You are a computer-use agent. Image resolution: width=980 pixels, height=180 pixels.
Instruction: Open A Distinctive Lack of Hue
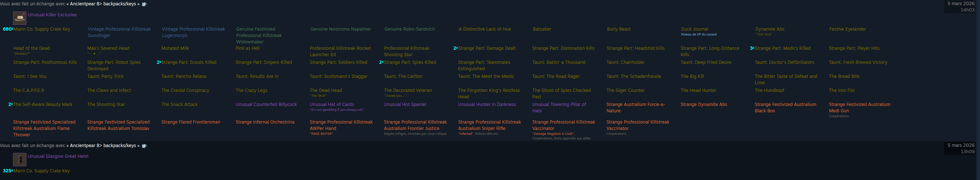click(x=485, y=29)
